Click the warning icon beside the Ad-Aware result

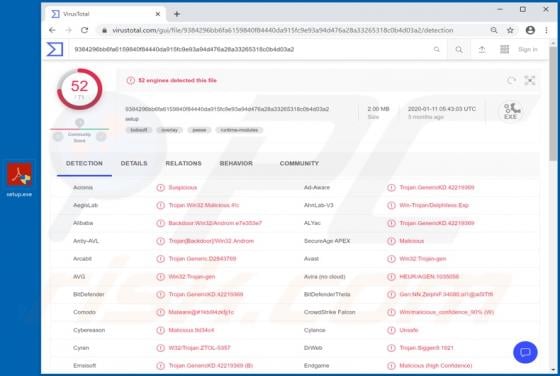pyautogui.click(x=391, y=188)
